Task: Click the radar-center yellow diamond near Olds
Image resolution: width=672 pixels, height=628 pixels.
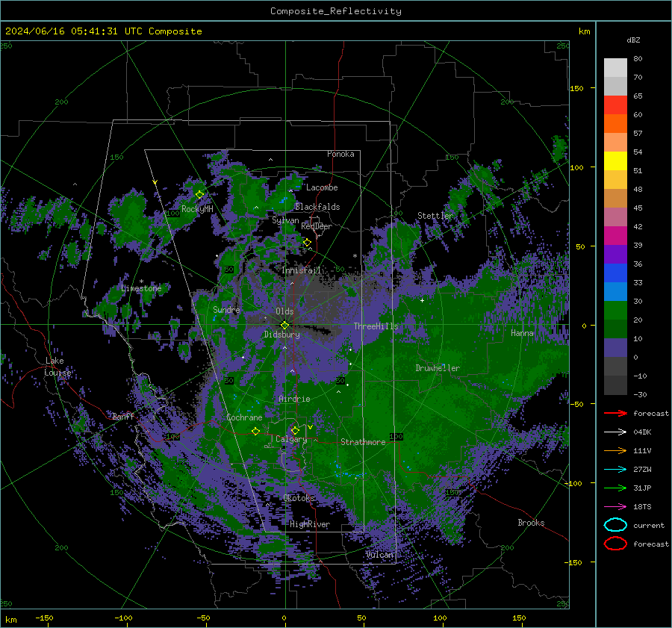Action: point(284,326)
